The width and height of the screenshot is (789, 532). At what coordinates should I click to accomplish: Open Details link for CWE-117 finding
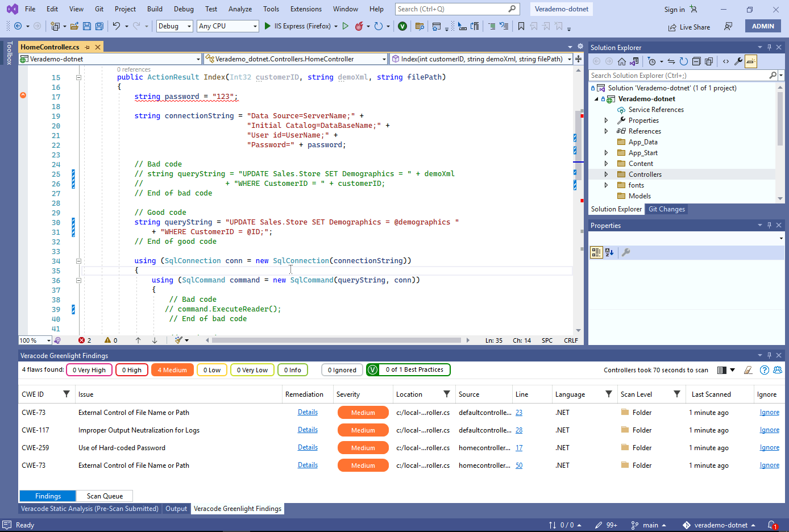pyautogui.click(x=308, y=430)
